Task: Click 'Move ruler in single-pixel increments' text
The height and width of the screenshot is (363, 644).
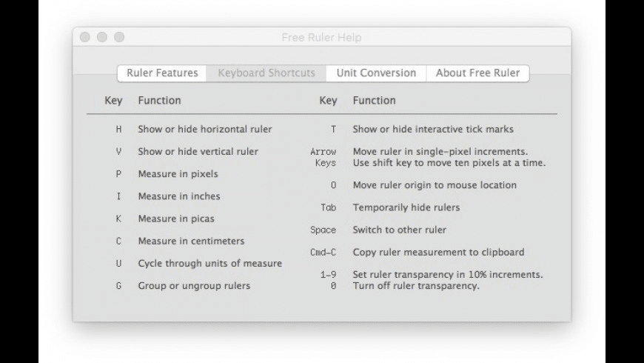Action: [x=440, y=151]
